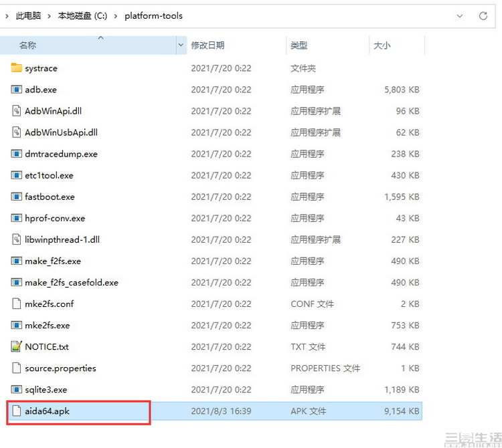Click platform-tools in the address bar
The width and height of the screenshot is (502, 448).
point(154,15)
